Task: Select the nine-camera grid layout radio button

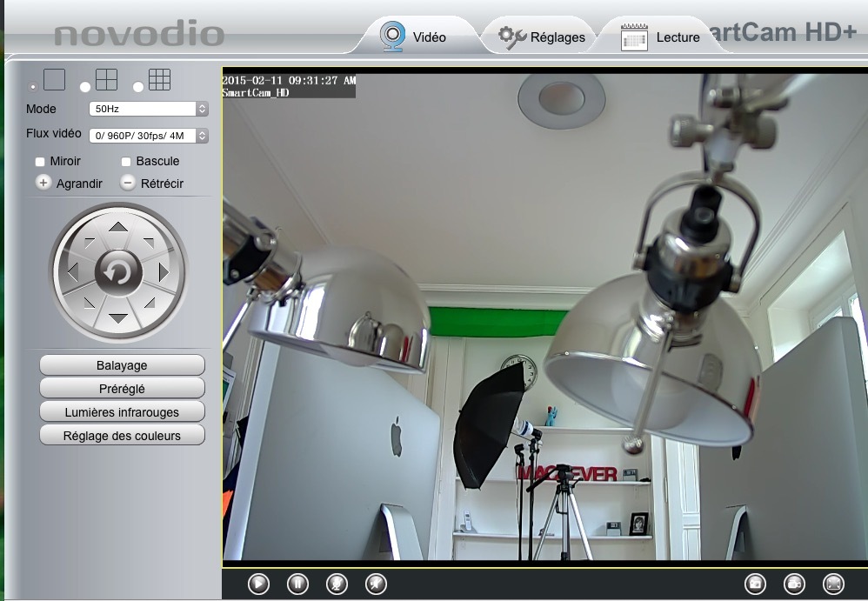Action: [x=138, y=87]
